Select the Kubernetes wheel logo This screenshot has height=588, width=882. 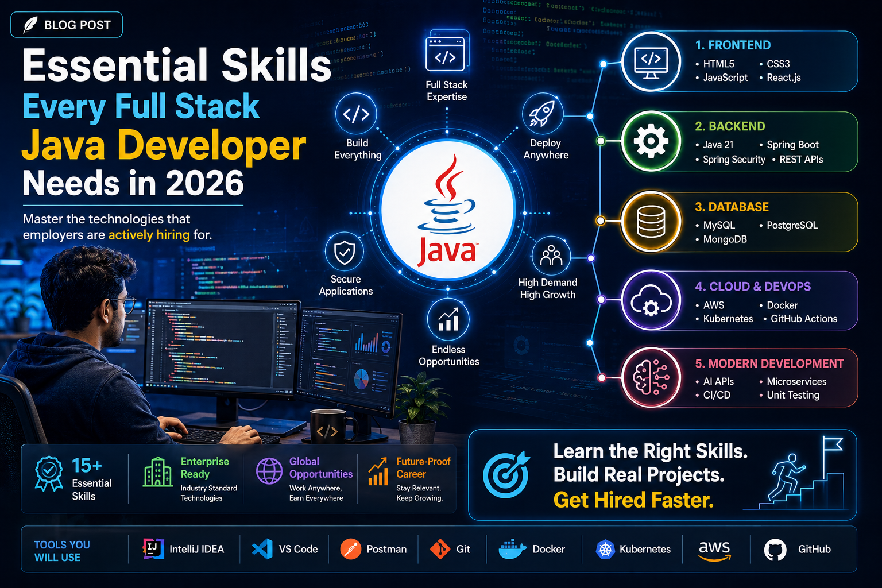(605, 550)
